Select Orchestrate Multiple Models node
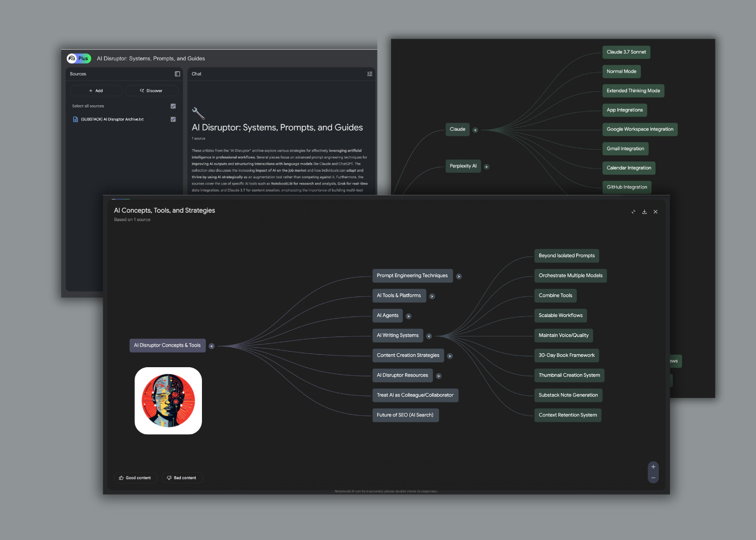The height and width of the screenshot is (540, 756). (571, 276)
